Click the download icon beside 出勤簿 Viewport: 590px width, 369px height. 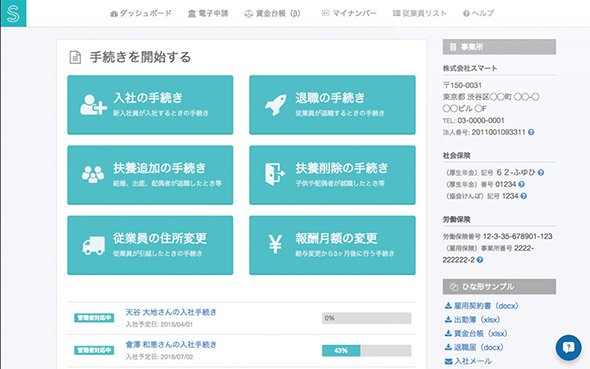[448, 319]
